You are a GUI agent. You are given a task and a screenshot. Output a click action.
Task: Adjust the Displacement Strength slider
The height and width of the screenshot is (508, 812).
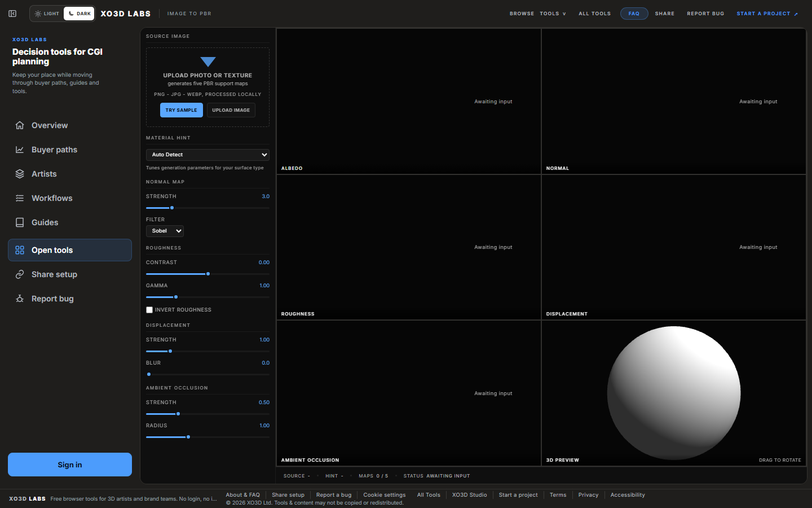coord(208,351)
